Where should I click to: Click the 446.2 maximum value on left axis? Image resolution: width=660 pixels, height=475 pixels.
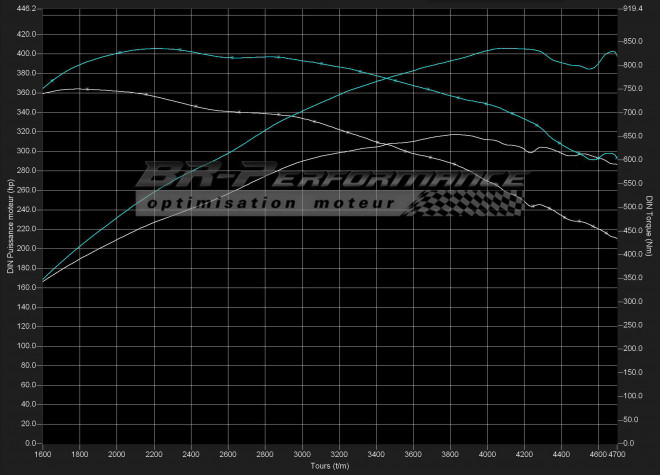click(24, 8)
